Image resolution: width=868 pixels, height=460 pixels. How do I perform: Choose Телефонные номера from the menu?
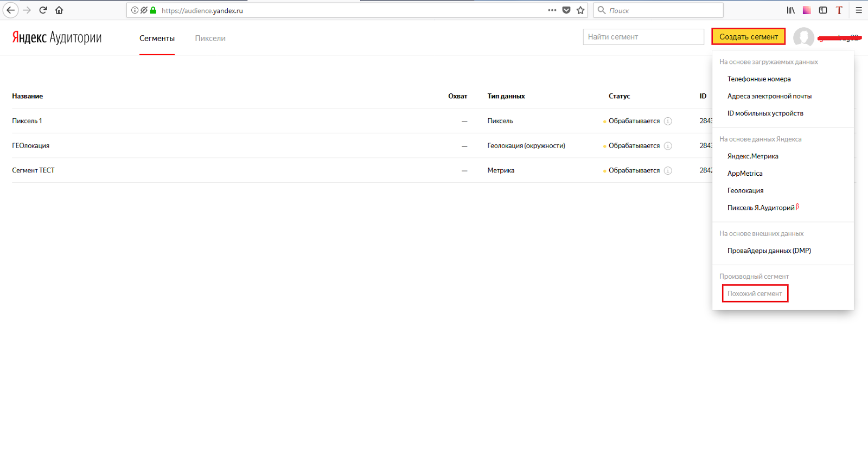(x=759, y=79)
